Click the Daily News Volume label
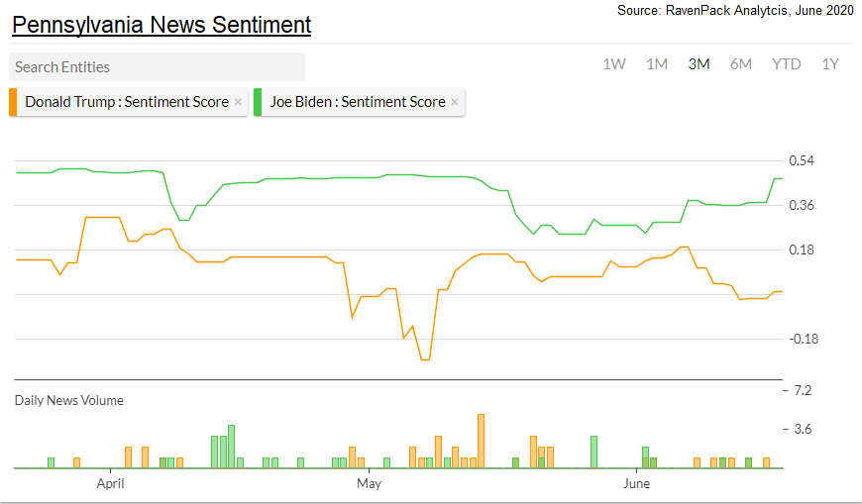862x504 pixels. click(x=69, y=400)
